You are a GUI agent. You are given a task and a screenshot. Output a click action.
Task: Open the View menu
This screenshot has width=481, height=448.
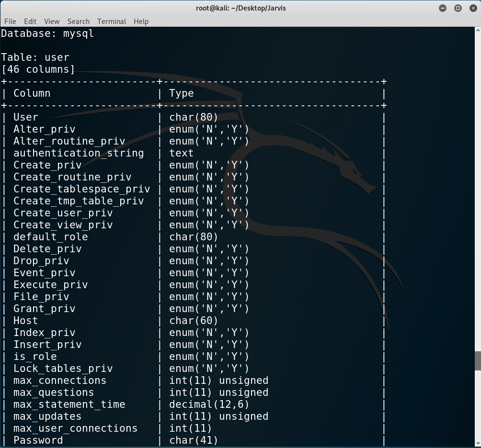coord(52,22)
